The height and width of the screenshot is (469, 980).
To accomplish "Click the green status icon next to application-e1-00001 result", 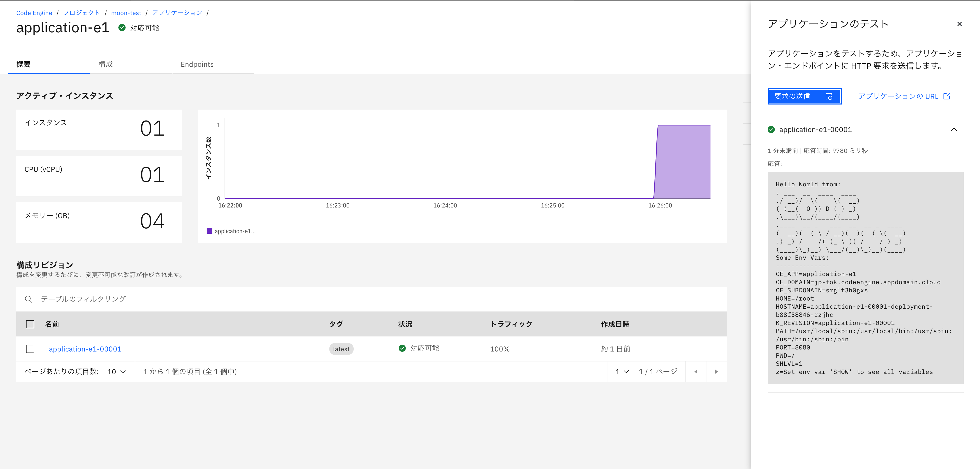I will pyautogui.click(x=771, y=129).
